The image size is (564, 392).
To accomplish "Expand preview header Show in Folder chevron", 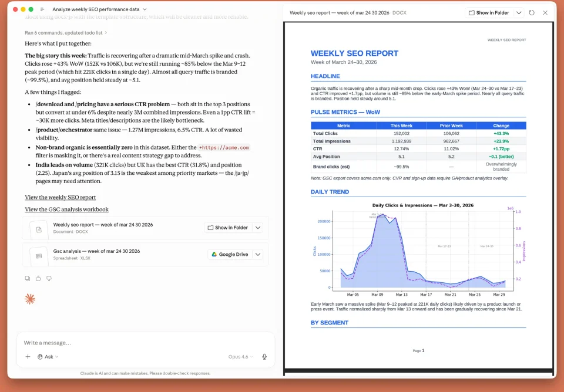I will [519, 12].
